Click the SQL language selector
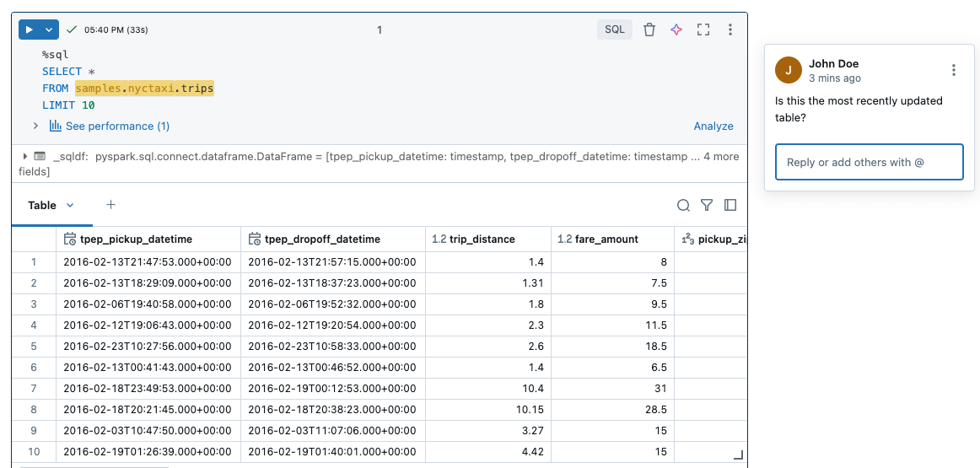Screen dimensions: 980x468 [x=615, y=30]
